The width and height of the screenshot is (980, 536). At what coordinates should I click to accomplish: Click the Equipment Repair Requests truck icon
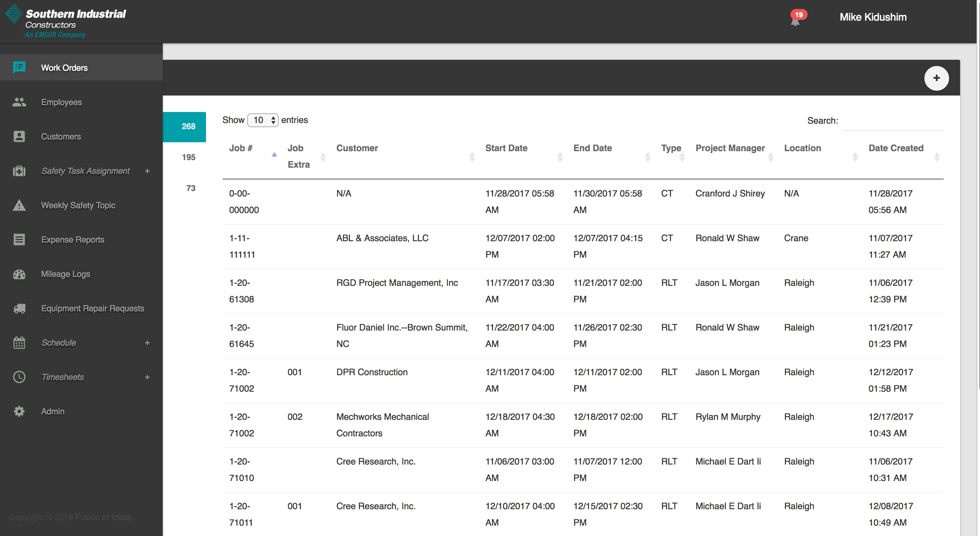click(19, 308)
